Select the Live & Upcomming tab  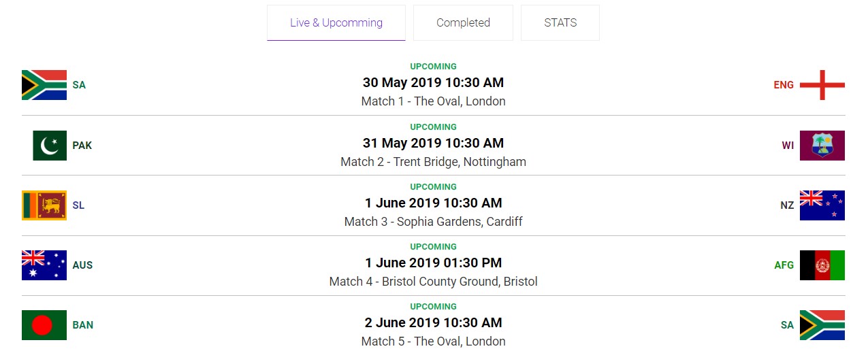(x=336, y=22)
